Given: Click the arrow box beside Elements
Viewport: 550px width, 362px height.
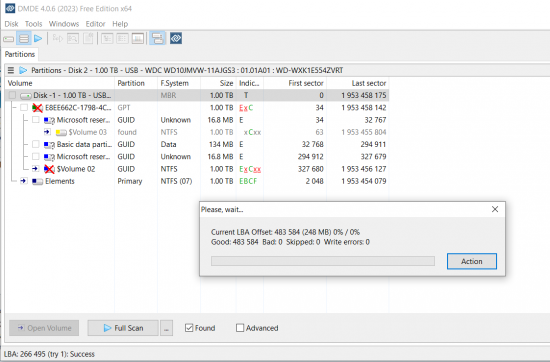Looking at the screenshot, I should 24,181.
